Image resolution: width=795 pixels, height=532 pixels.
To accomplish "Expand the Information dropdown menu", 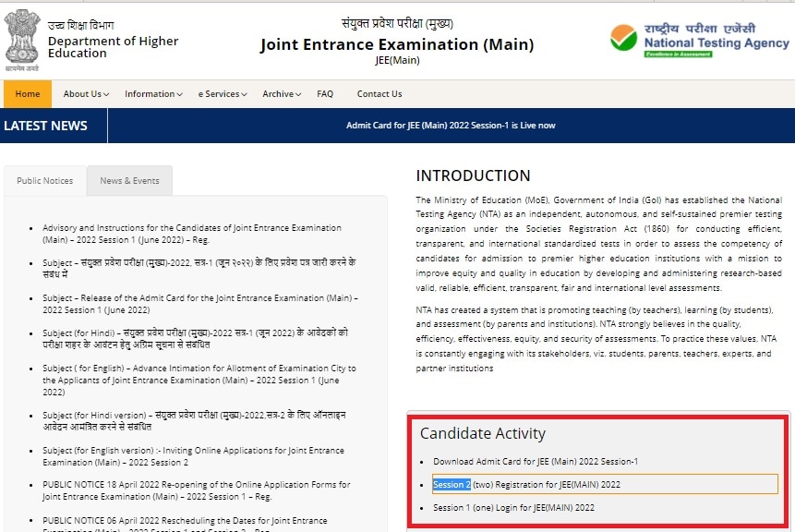I will (153, 94).
